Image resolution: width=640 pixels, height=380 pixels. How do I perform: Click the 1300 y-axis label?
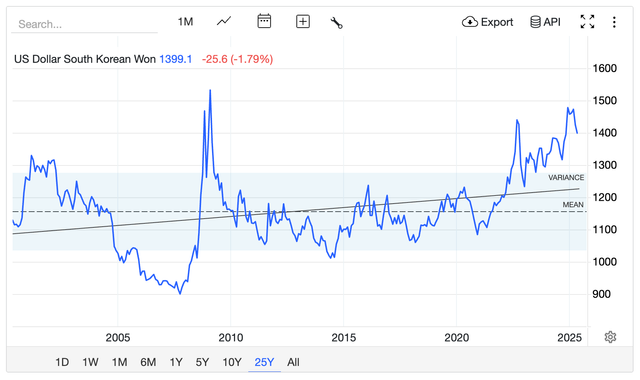(604, 165)
